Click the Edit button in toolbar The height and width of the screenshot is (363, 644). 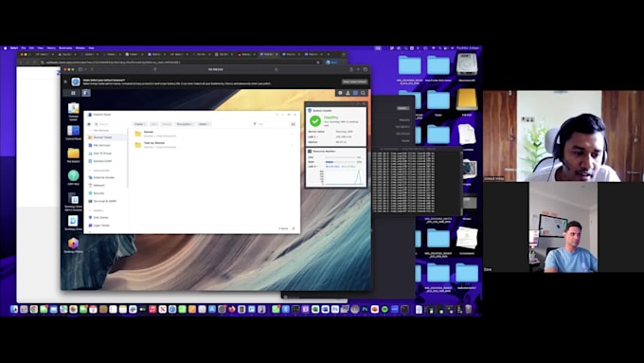click(154, 124)
